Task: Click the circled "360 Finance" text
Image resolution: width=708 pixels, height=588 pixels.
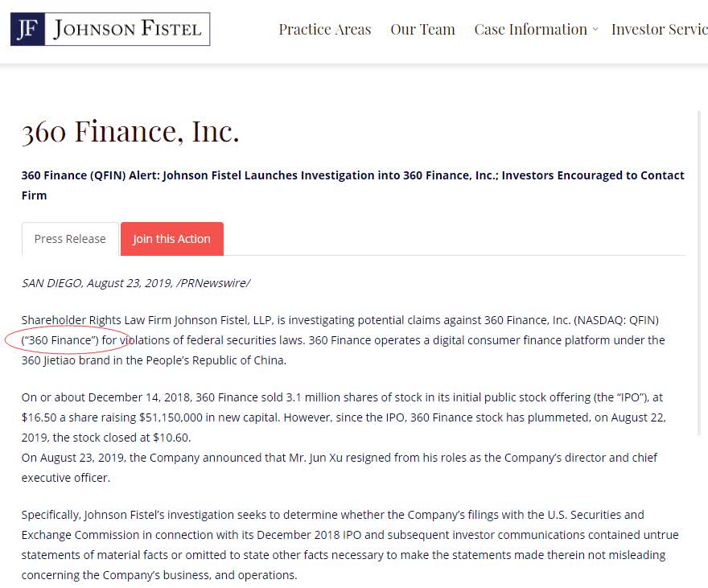Action: point(60,340)
